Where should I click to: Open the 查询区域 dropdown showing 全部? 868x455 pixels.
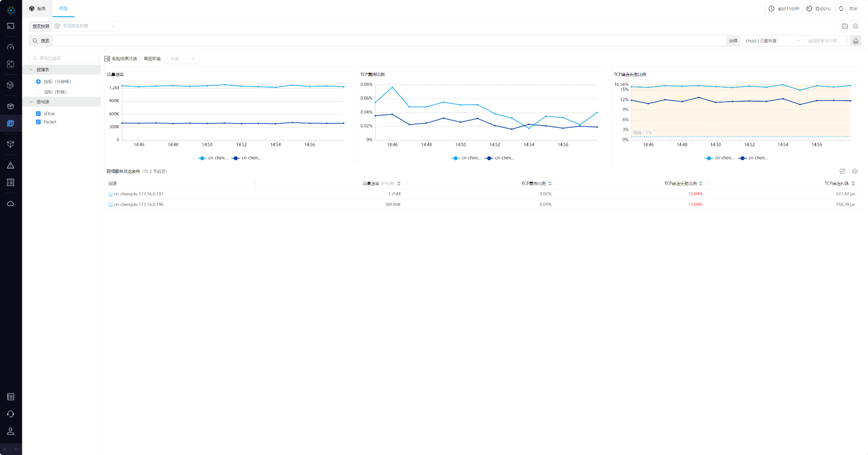pyautogui.click(x=182, y=59)
